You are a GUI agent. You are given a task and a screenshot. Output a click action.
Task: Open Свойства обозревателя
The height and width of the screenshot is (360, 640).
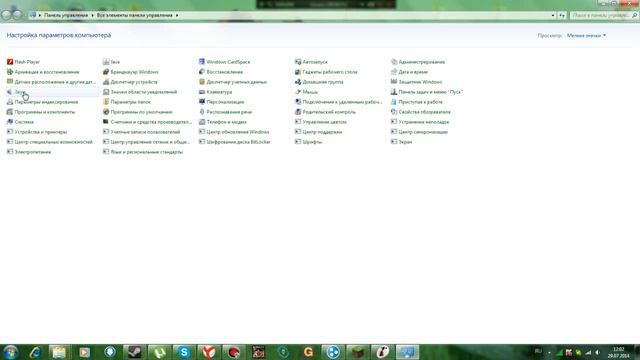420,112
